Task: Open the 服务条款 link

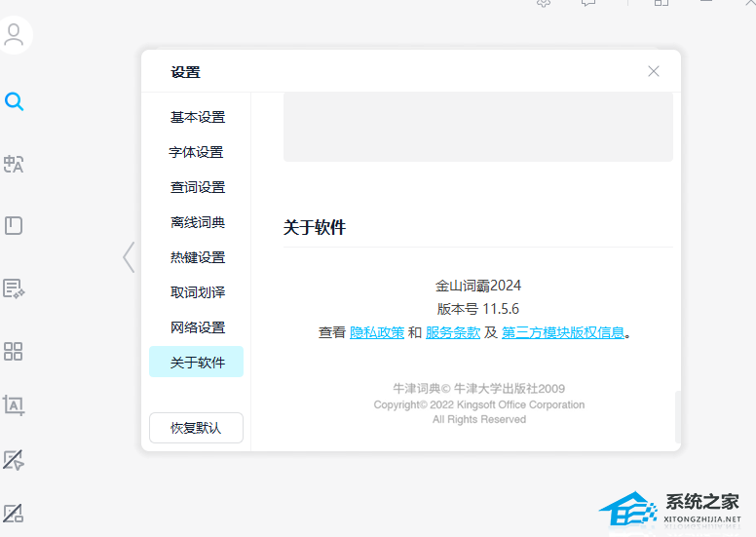Action: click(453, 332)
